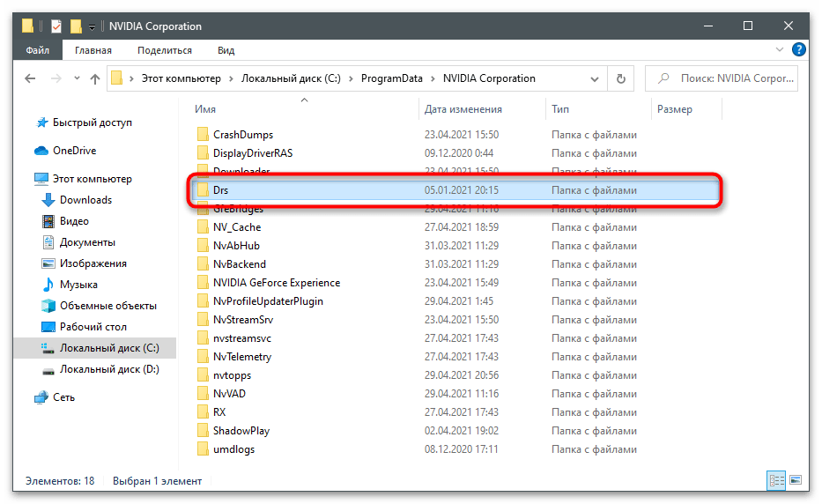822x504 pixels.
Task: Open the address bar history dropdown
Action: (x=595, y=79)
